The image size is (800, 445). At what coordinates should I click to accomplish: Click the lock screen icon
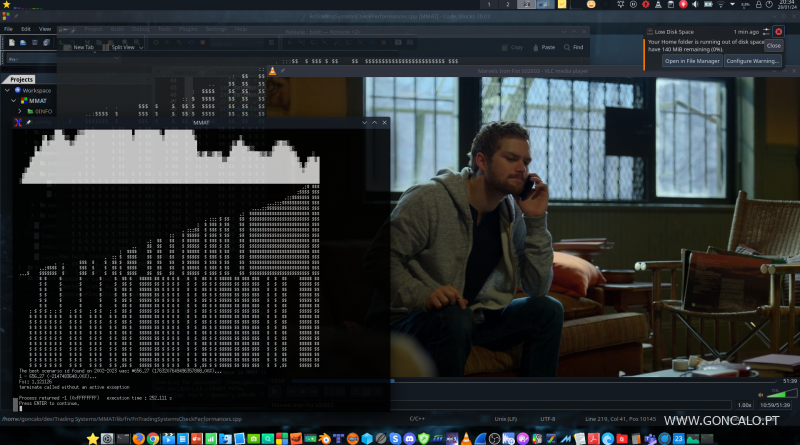[759, 5]
